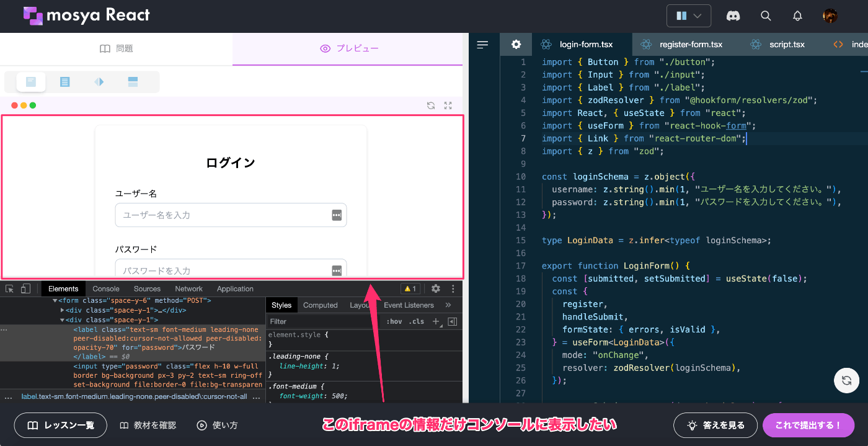868x446 pixels.
Task: Open 教材を確認
Action: [x=148, y=426]
